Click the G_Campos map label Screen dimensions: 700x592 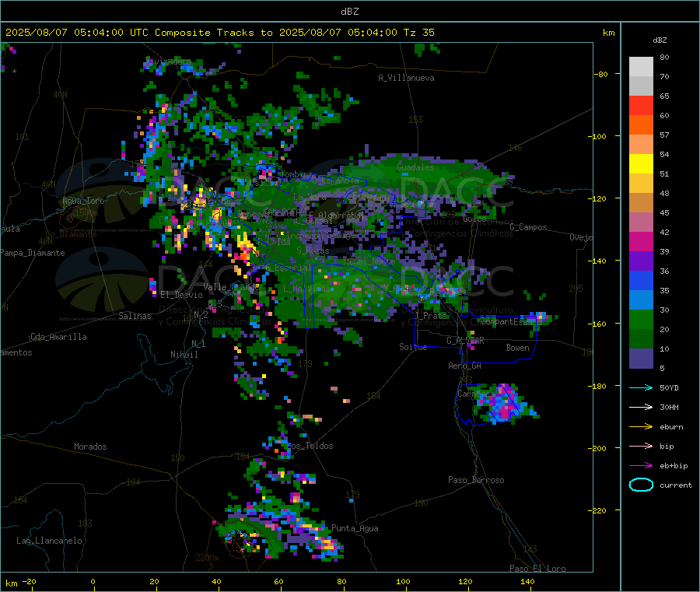tap(528, 227)
